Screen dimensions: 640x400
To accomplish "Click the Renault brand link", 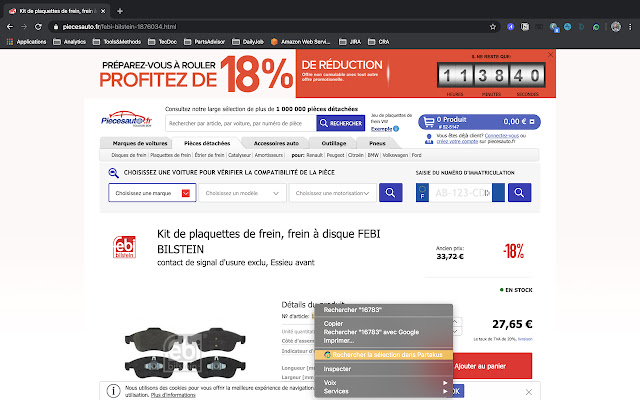I will 314,155.
